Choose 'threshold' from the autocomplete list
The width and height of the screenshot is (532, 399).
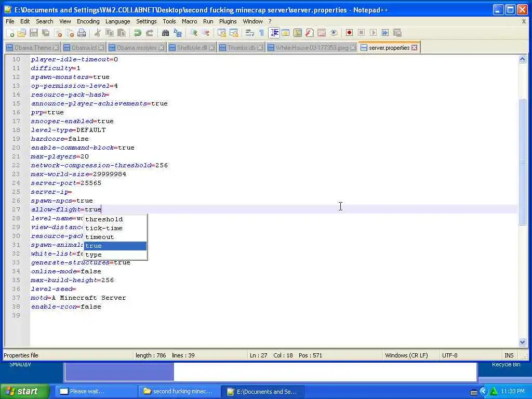coord(115,219)
